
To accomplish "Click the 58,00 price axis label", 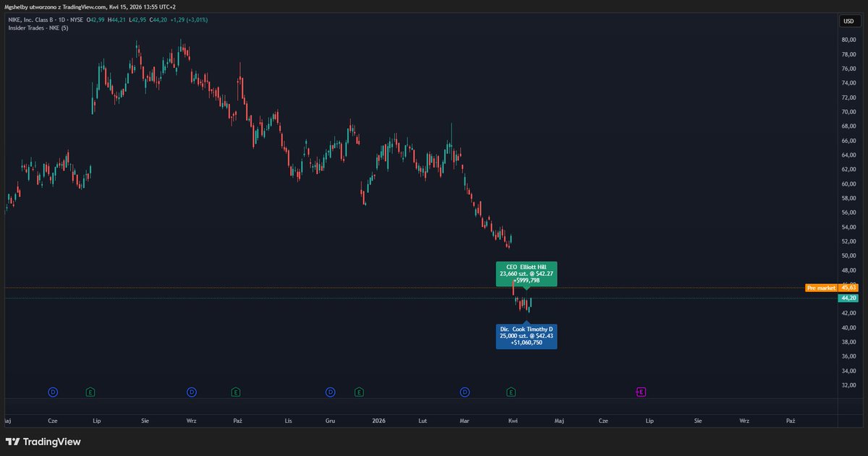I will pos(848,198).
